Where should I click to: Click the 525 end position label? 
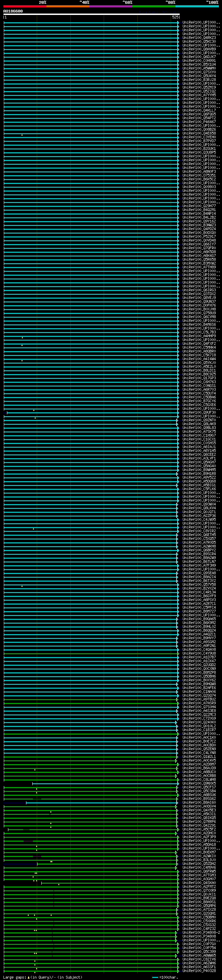tap(175, 17)
